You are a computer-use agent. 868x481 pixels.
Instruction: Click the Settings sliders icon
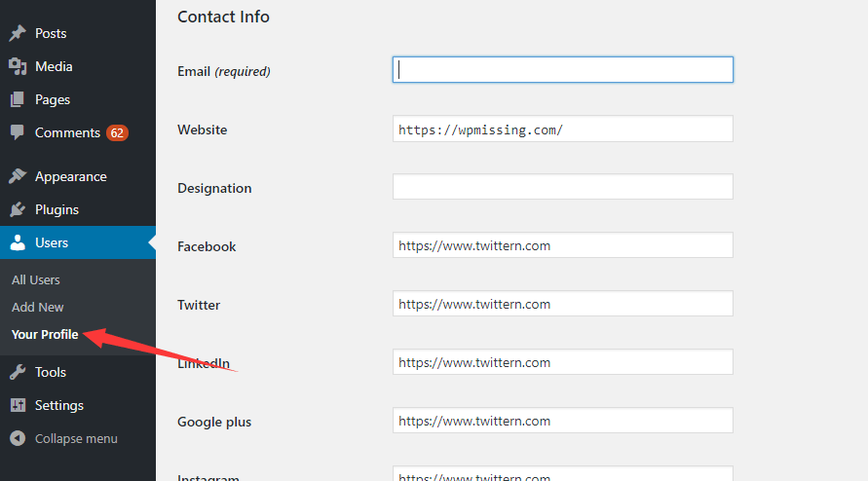click(18, 405)
